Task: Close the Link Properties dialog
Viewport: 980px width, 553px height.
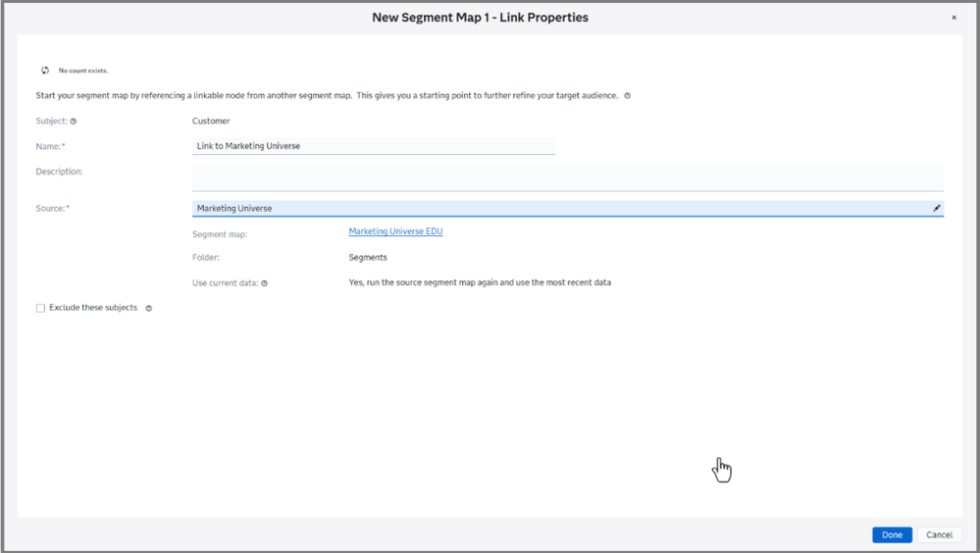Action: coord(954,18)
